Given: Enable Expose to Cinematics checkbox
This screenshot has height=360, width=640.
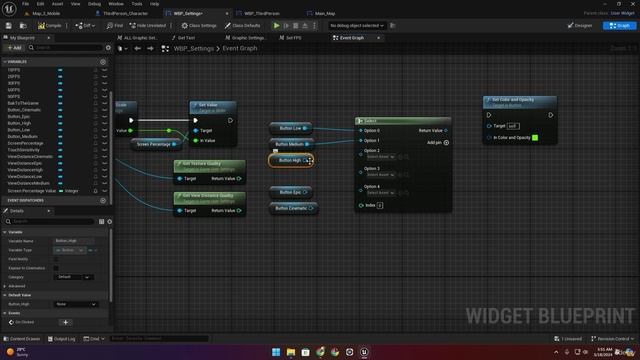Looking at the screenshot, I should click(x=56, y=268).
